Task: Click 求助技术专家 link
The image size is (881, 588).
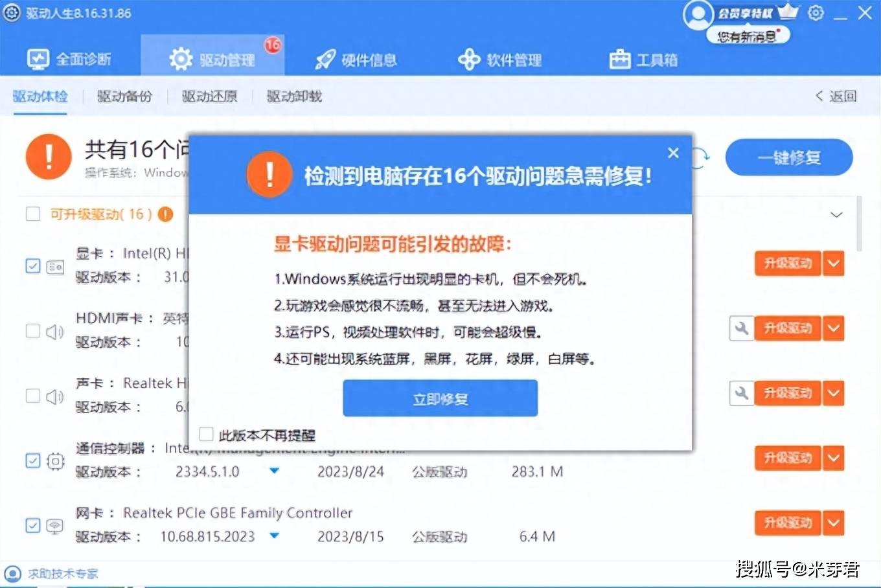Action: pos(63,574)
